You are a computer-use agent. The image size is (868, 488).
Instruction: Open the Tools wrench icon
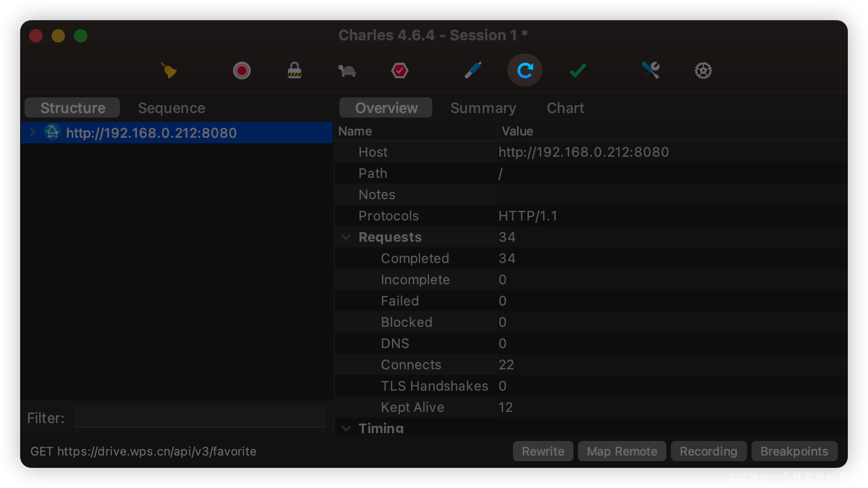tap(651, 71)
